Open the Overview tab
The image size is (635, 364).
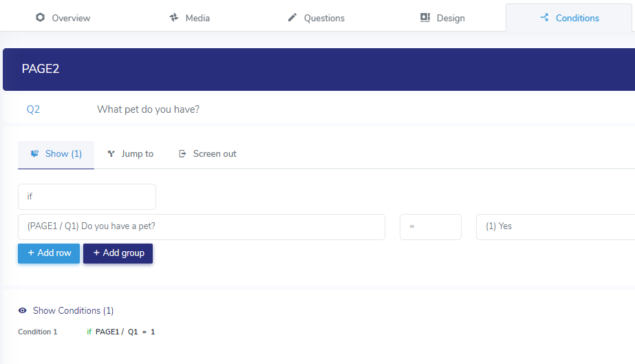[x=63, y=18]
